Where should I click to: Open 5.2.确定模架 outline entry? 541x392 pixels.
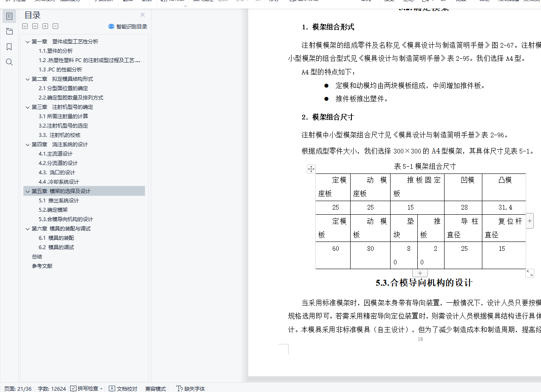[53, 210]
